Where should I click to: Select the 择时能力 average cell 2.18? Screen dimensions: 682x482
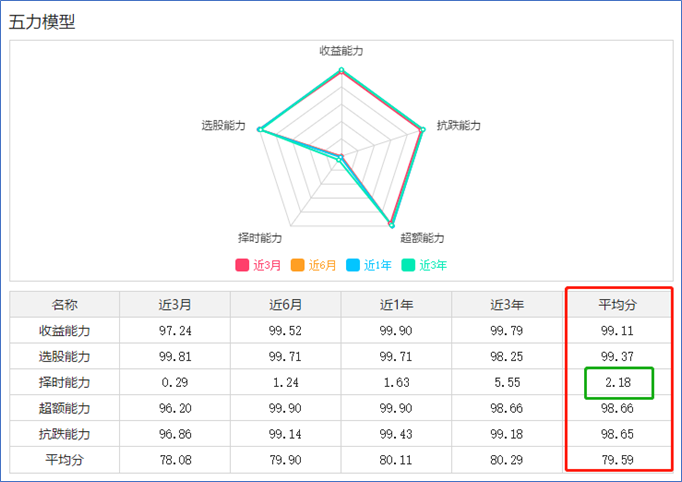[x=618, y=382]
